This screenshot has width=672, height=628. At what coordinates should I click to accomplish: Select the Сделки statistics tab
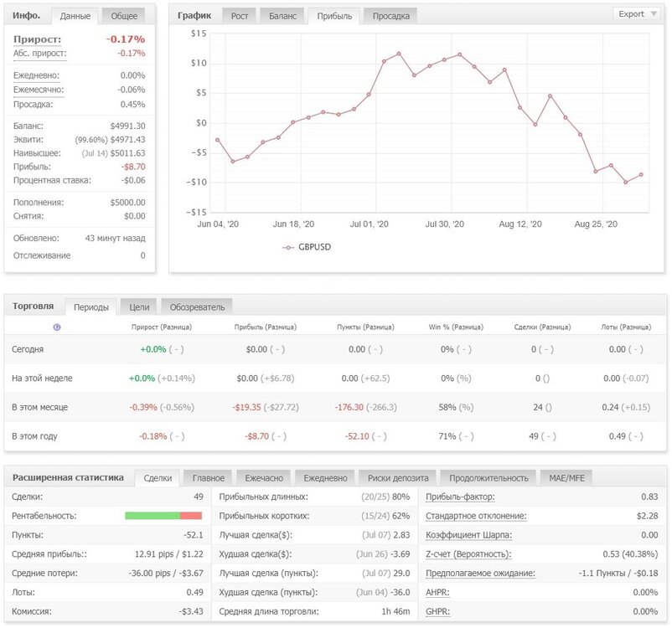158,478
